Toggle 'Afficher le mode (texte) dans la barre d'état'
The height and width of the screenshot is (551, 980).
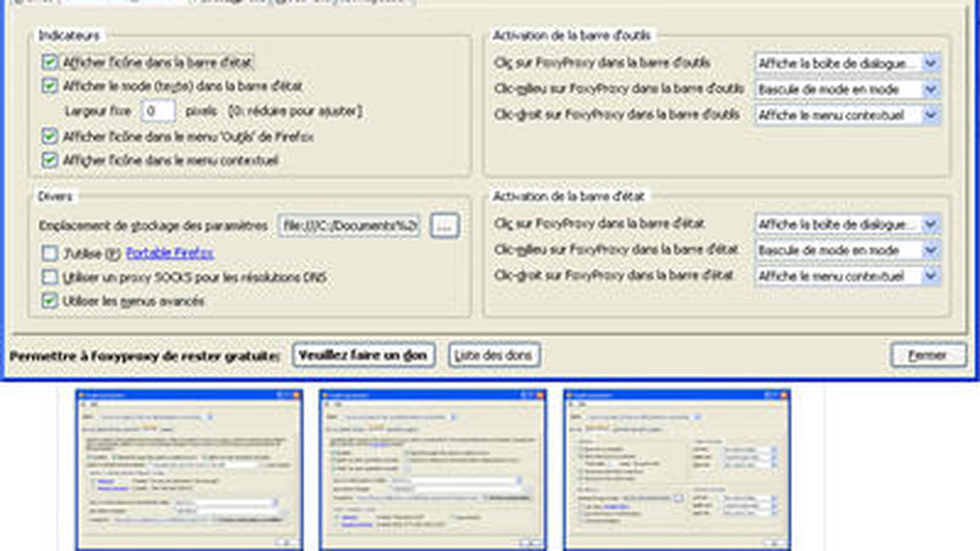(50, 86)
